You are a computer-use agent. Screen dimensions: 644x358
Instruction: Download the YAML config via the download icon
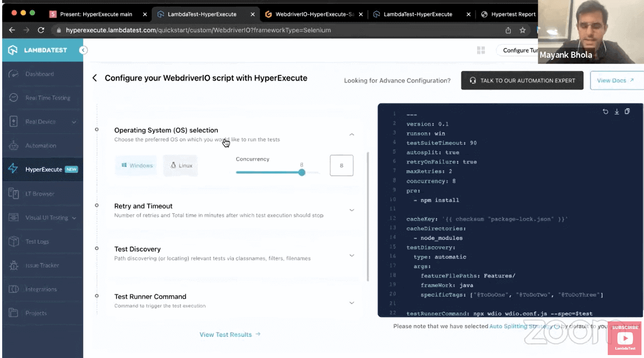[617, 111]
